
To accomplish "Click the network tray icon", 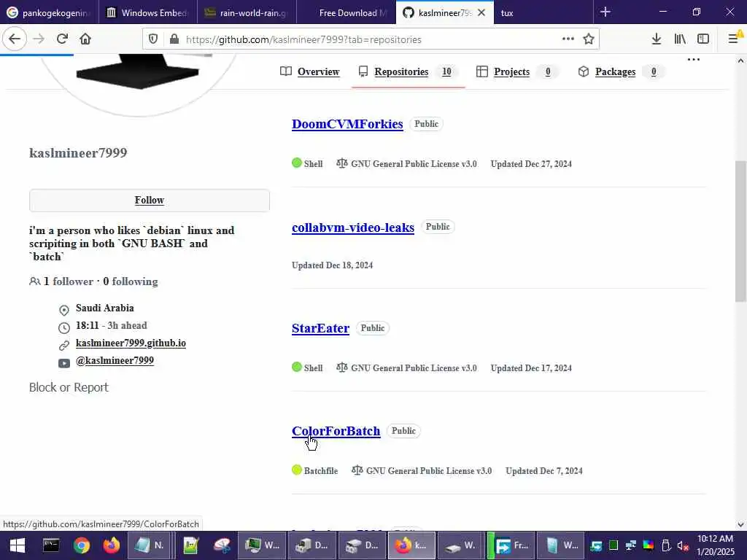I will [631, 545].
